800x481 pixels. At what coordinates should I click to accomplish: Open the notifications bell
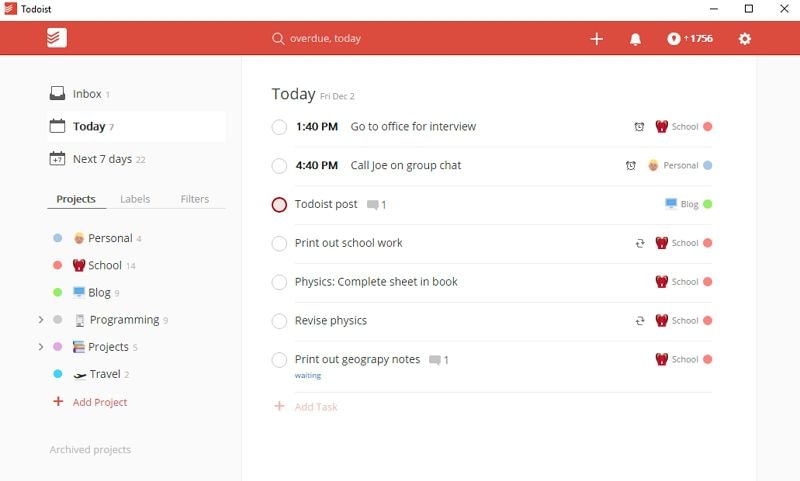click(x=635, y=39)
